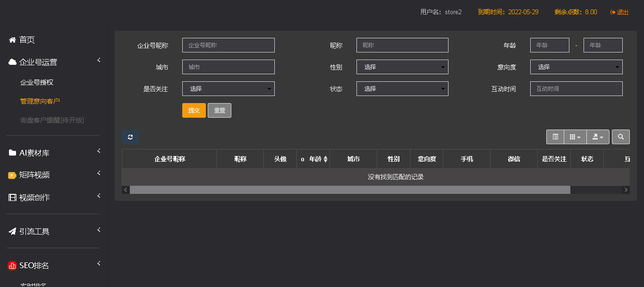Select 企业号授权 in the sidebar
This screenshot has height=287, width=644.
(37, 82)
